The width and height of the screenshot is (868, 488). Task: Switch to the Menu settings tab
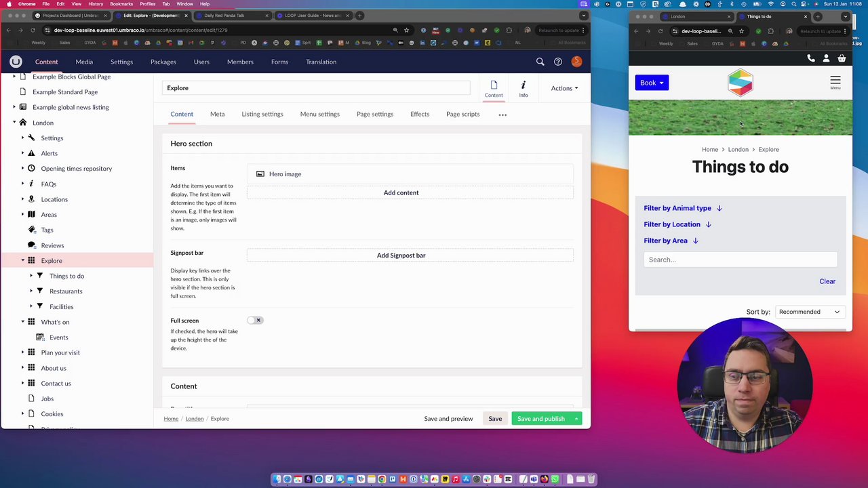tap(319, 114)
